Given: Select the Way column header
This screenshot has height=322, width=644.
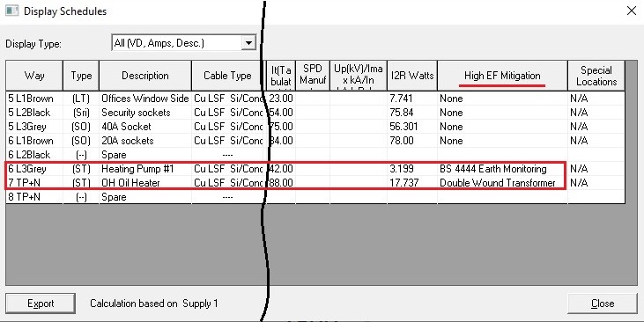Looking at the screenshot, I should pyautogui.click(x=34, y=76).
